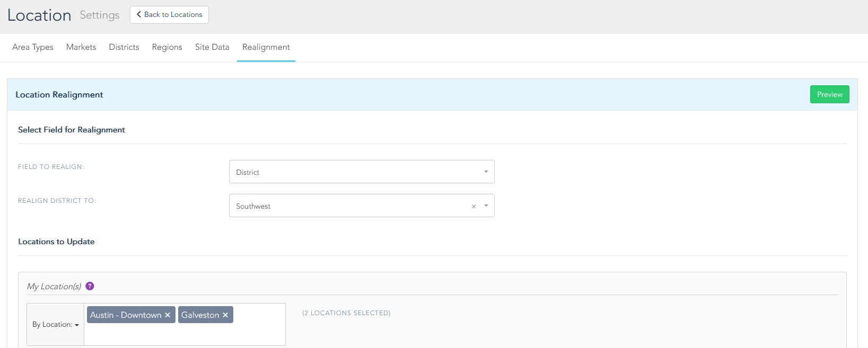The image size is (868, 348).
Task: Click the purple help icon beside My Location(s)
Action: (x=90, y=286)
